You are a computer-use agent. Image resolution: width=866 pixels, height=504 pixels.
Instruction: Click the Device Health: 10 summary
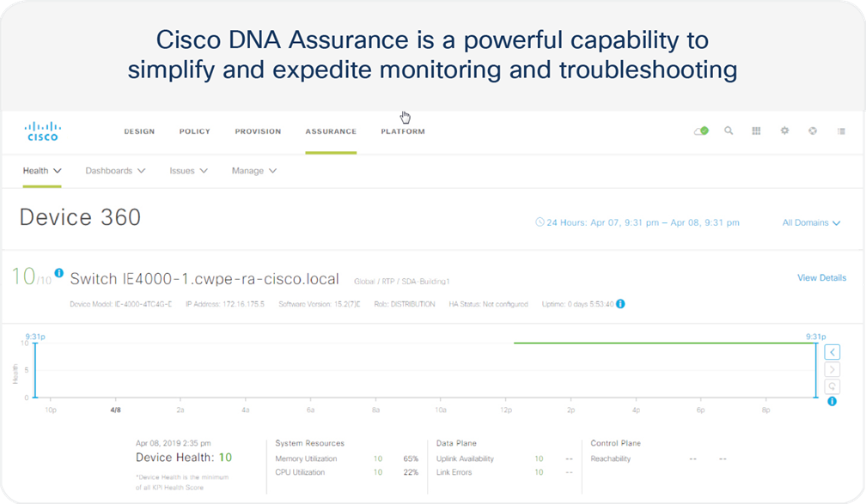pyautogui.click(x=184, y=457)
